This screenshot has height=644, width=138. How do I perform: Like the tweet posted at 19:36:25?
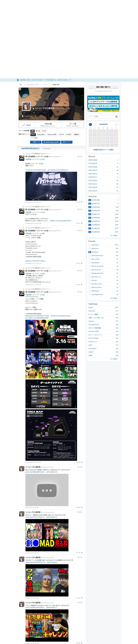pyautogui.click(x=82, y=553)
